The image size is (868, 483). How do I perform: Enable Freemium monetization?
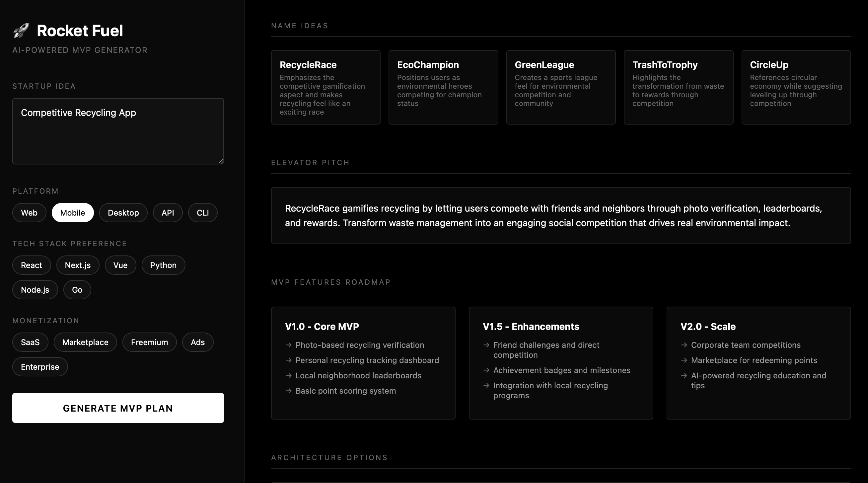150,342
